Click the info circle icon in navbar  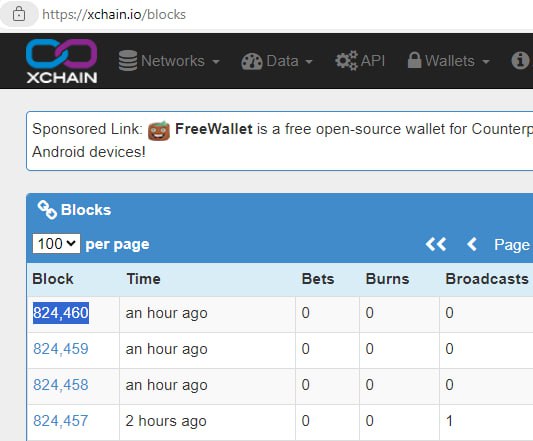click(x=520, y=61)
